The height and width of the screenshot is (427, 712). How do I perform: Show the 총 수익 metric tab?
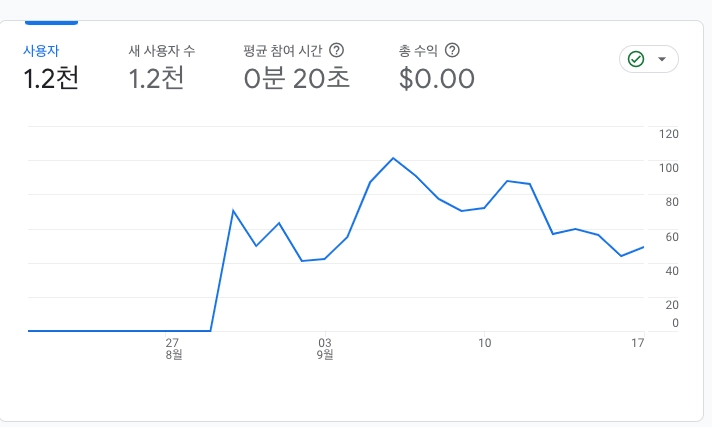(x=419, y=50)
